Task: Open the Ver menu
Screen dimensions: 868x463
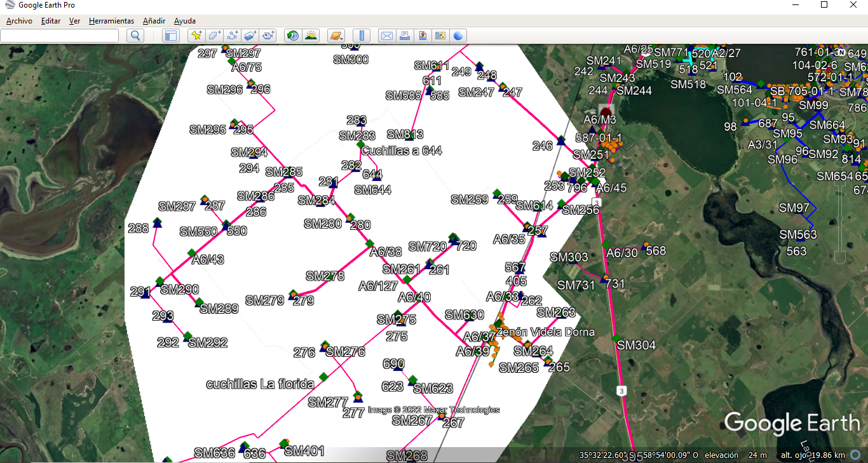Action: click(74, 21)
